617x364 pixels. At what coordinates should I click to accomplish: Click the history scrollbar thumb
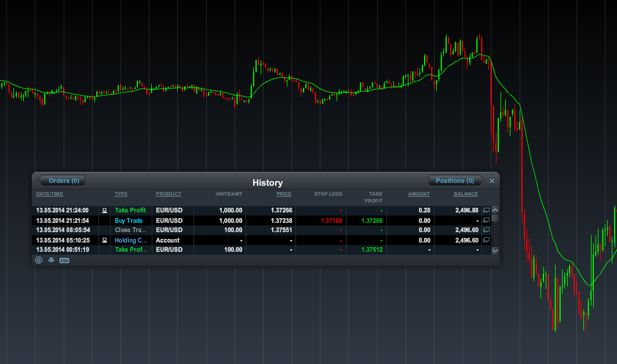tap(495, 218)
